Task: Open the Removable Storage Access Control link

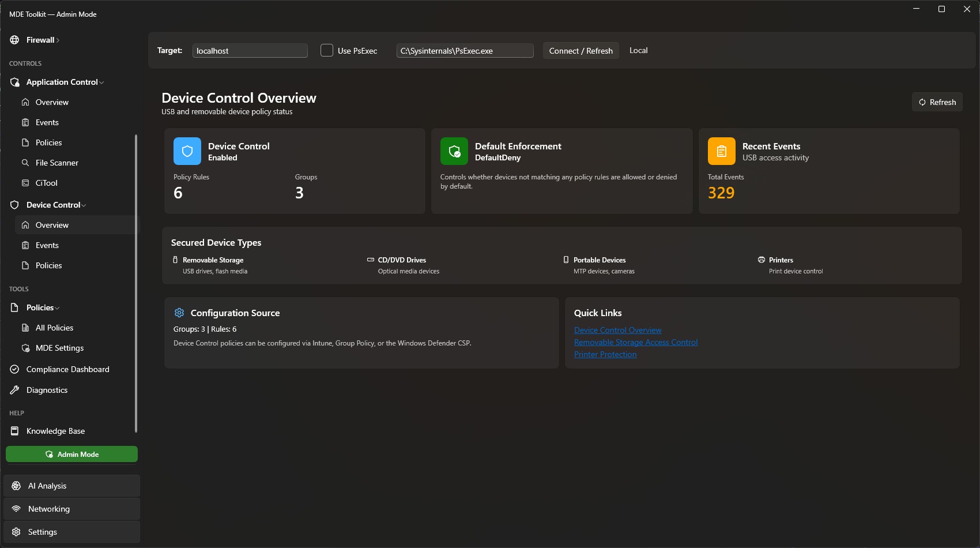Action: [x=635, y=342]
